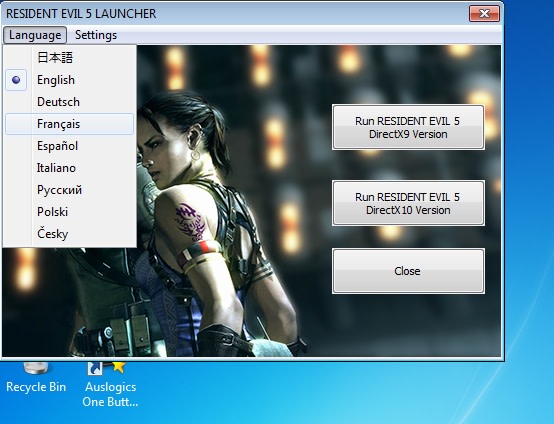The image size is (554, 424).
Task: Collapse the open Language menu
Action: (x=35, y=35)
